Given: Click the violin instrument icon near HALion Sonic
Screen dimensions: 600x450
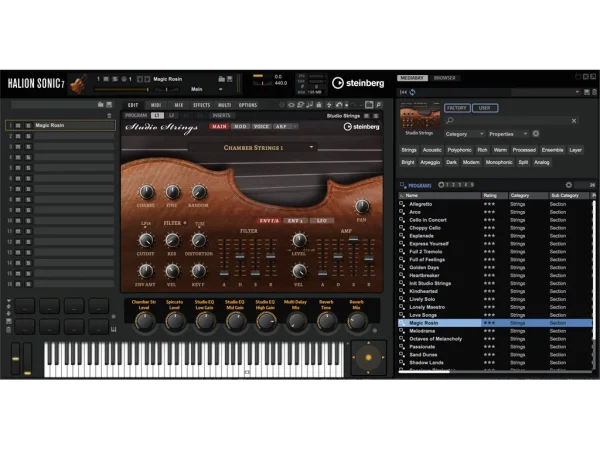Looking at the screenshot, I should tap(79, 83).
